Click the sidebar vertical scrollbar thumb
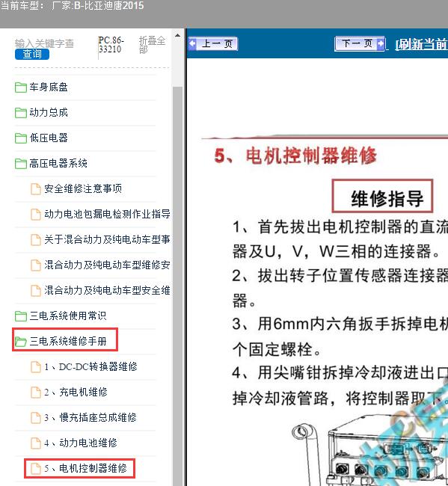 pos(178,285)
